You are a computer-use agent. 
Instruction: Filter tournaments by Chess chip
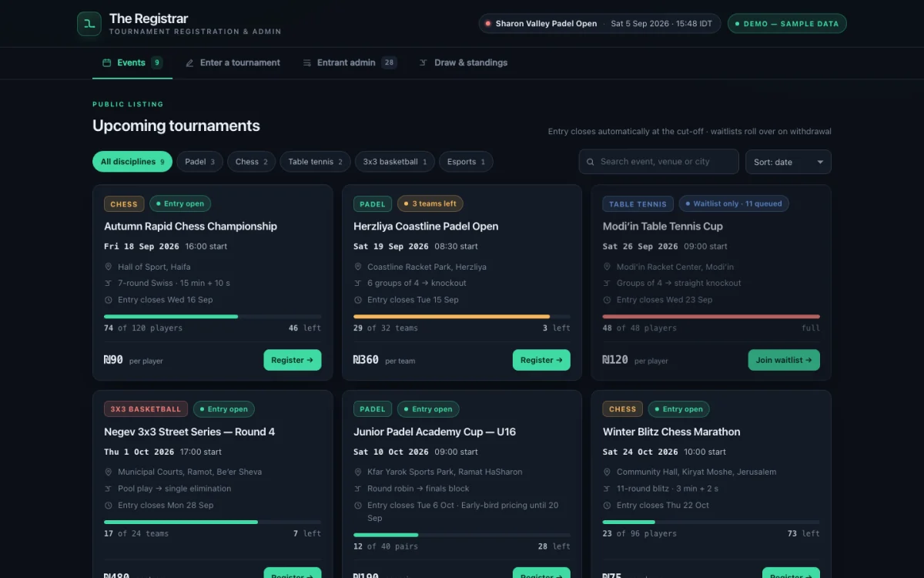[251, 162]
